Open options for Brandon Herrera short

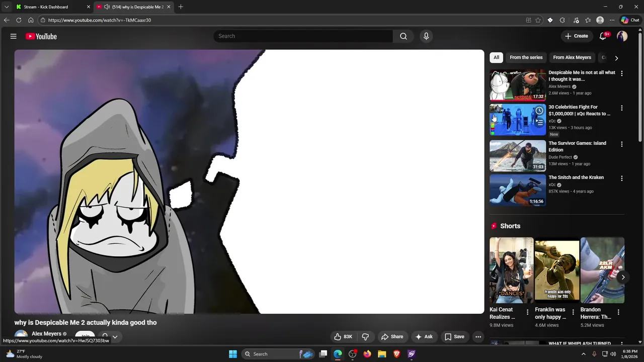(618, 312)
